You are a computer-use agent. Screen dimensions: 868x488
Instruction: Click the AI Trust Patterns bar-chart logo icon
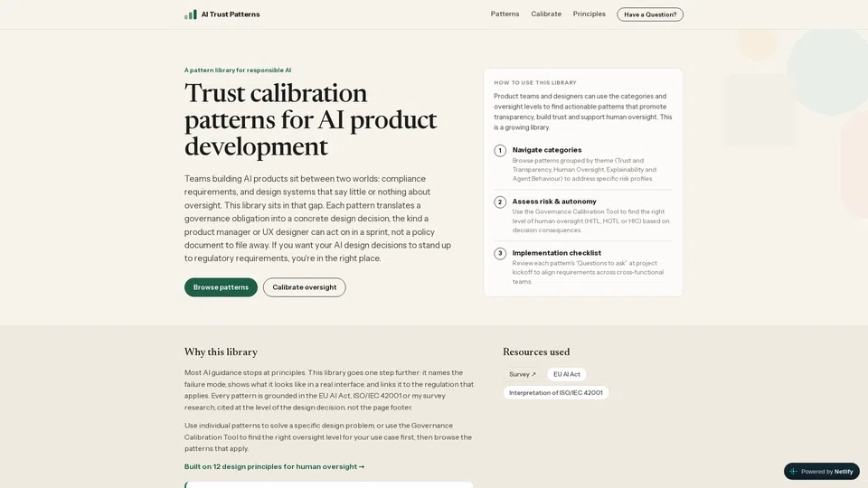pyautogui.click(x=191, y=14)
